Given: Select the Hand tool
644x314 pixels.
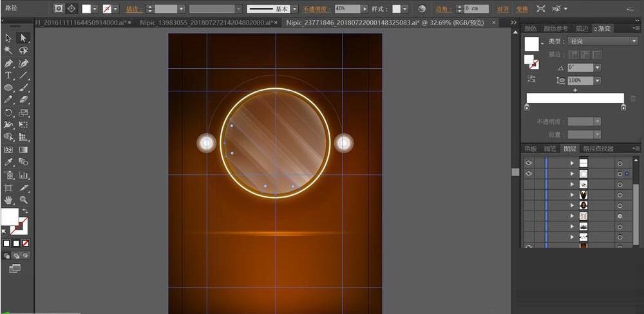Looking at the screenshot, I should 8,200.
